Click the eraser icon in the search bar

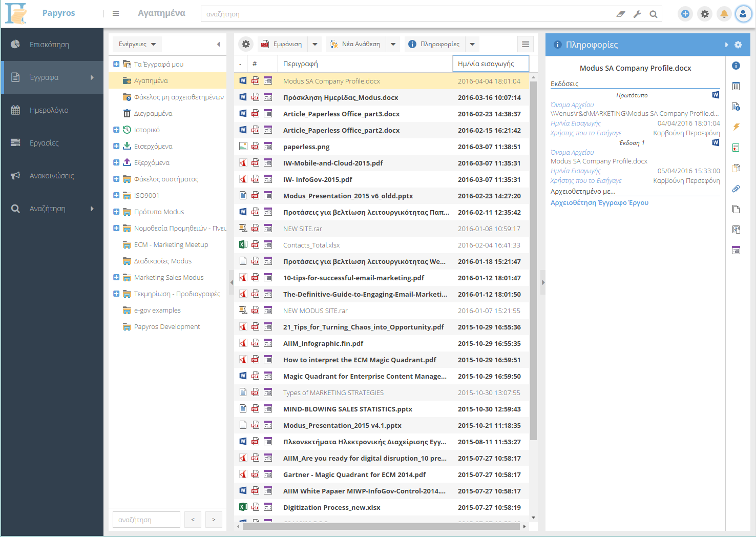coord(621,14)
